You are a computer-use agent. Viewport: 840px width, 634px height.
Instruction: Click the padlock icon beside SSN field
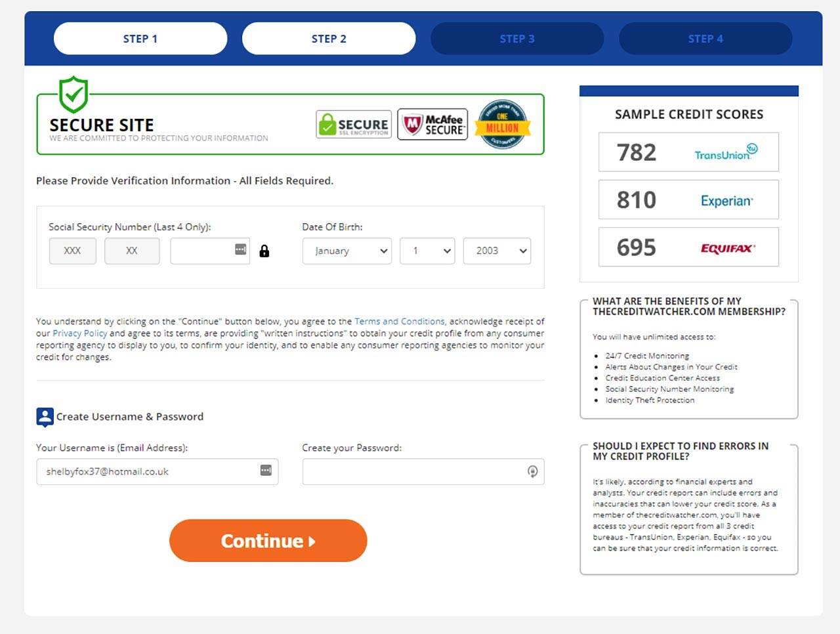tap(264, 251)
